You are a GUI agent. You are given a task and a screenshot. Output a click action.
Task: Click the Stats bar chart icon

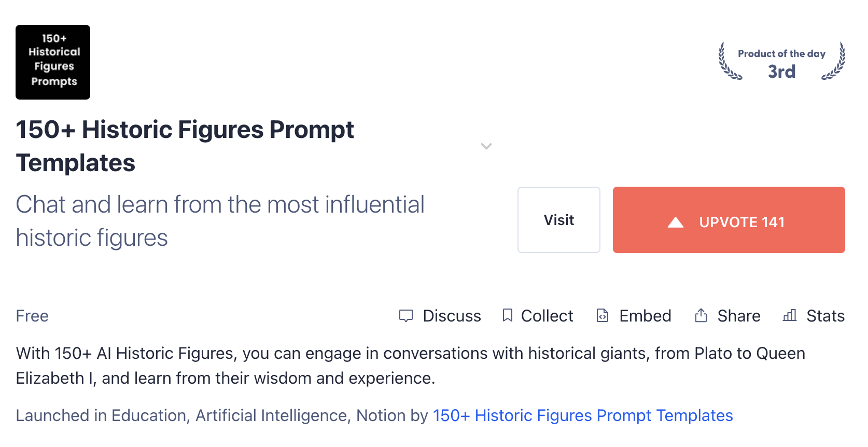click(x=790, y=315)
